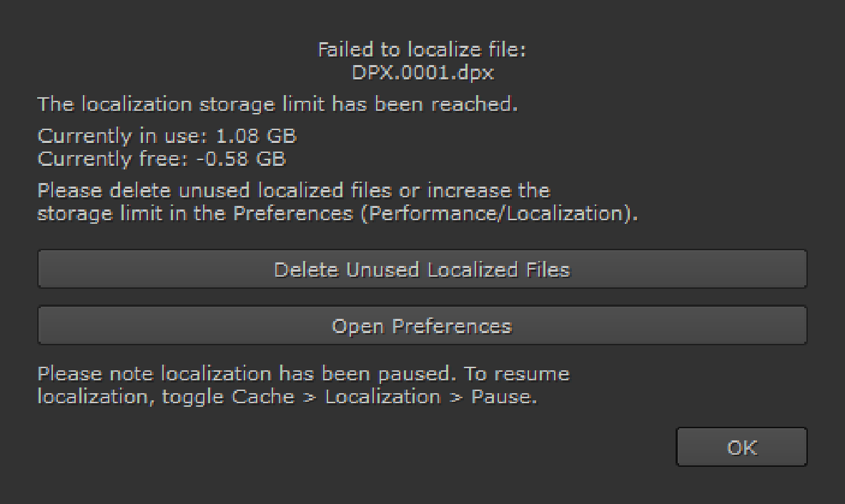Click the "Please delete unused localized files" line

[214, 191]
